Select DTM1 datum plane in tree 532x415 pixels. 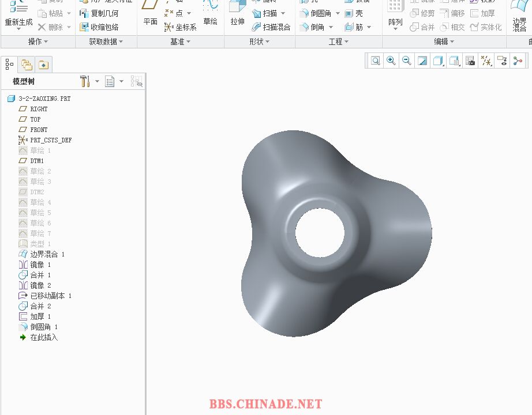click(x=31, y=161)
